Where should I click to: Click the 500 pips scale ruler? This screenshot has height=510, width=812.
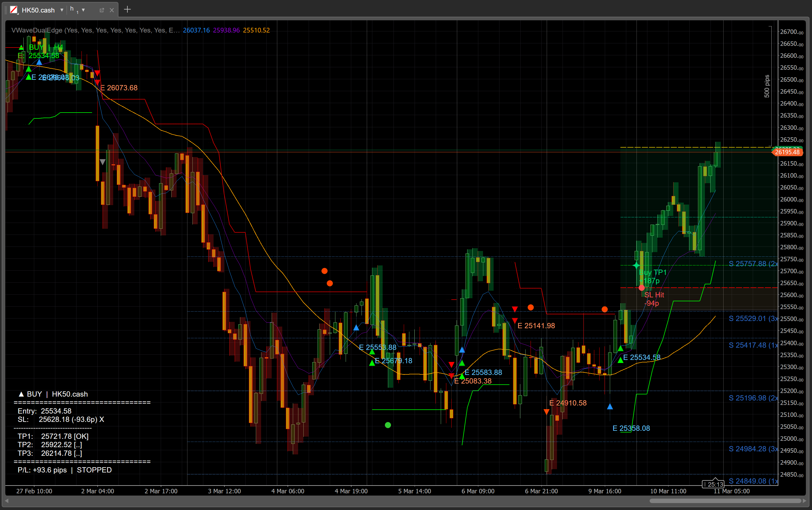pos(767,86)
